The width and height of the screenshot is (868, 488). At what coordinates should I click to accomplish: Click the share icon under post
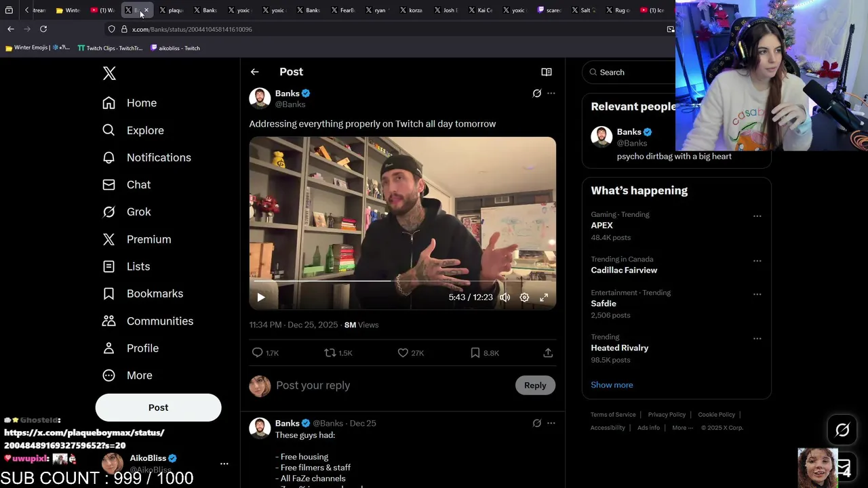(548, 352)
